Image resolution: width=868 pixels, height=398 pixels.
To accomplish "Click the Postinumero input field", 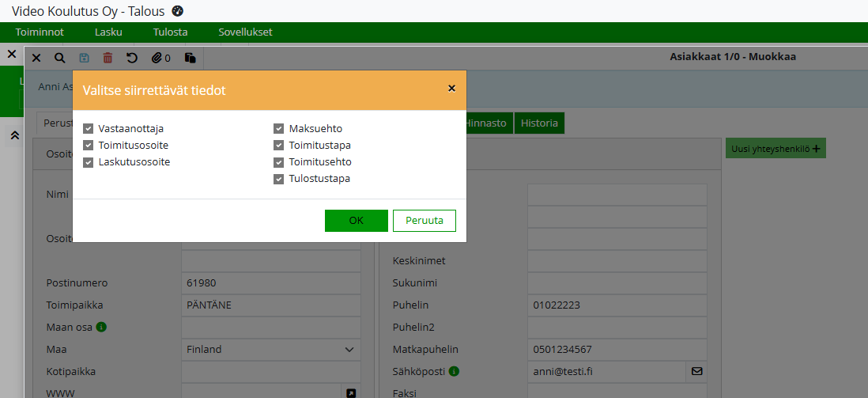I will (270, 282).
